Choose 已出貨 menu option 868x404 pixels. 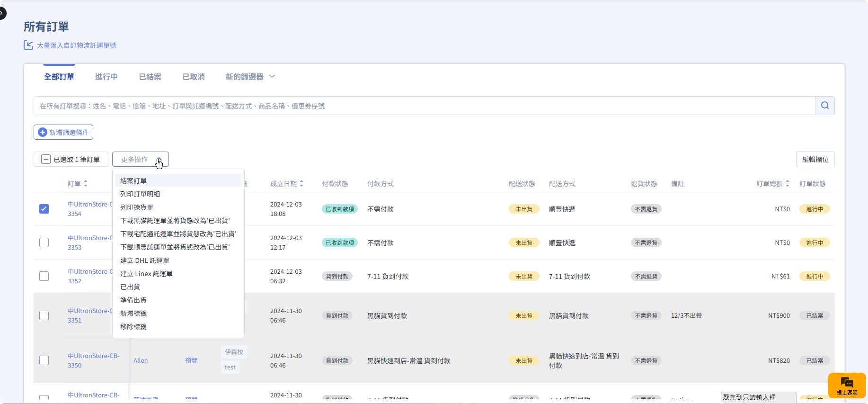coord(178,287)
